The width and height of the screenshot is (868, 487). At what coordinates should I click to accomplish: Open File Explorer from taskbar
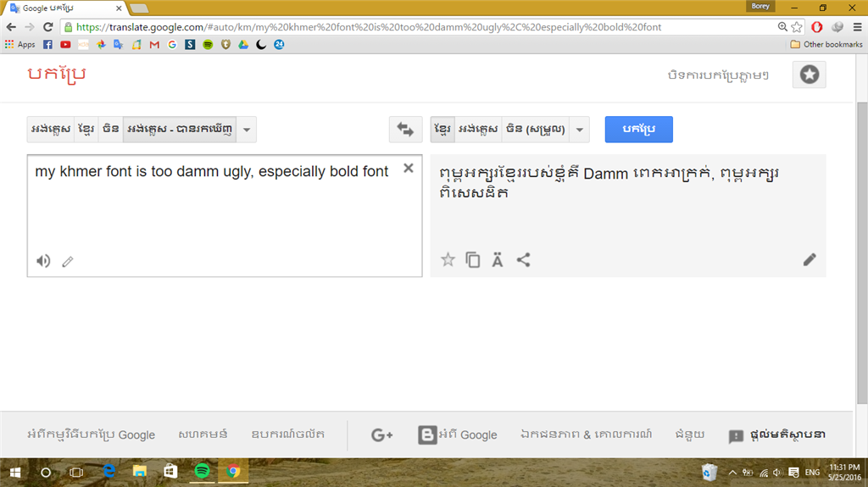pyautogui.click(x=140, y=472)
